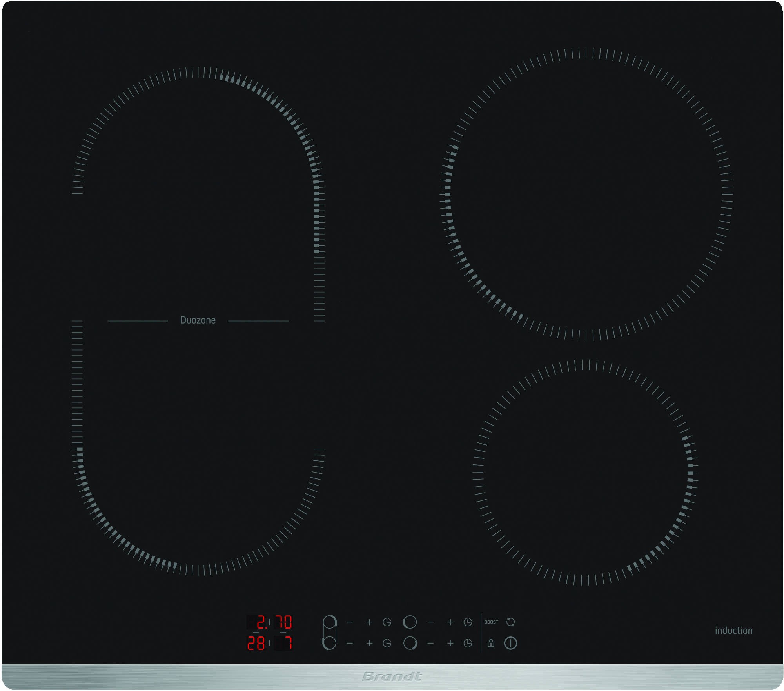This screenshot has height=691, width=784.
Task: Tap the induction label on the glass
Action: coord(733,631)
